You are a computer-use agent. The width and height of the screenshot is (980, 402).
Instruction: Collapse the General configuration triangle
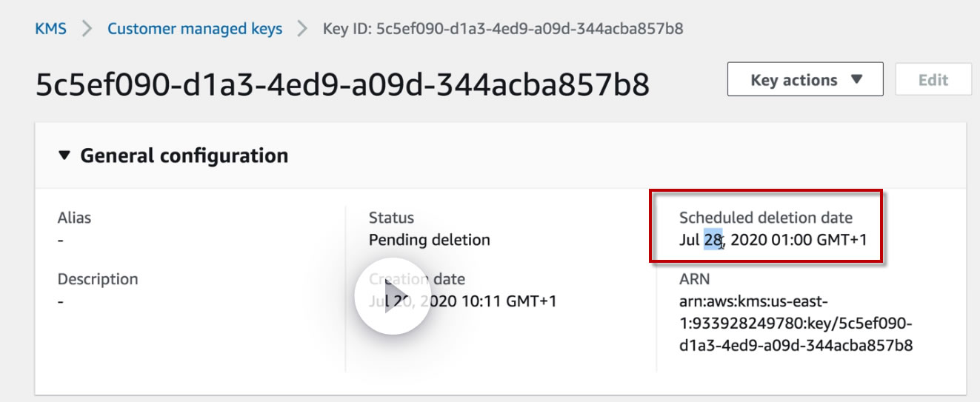[64, 155]
